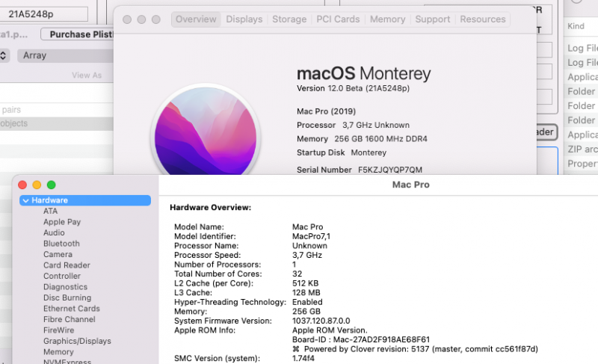
Task: Click Hyper-Threading Technology Enabled value
Action: click(307, 302)
